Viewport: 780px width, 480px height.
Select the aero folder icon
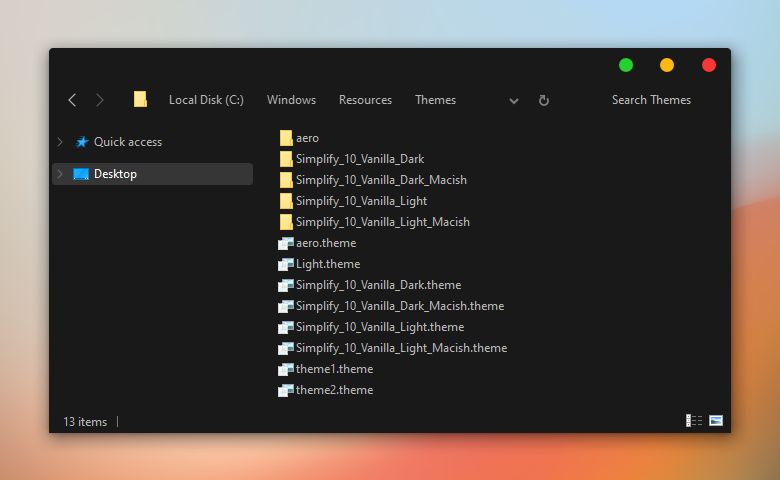(286, 138)
